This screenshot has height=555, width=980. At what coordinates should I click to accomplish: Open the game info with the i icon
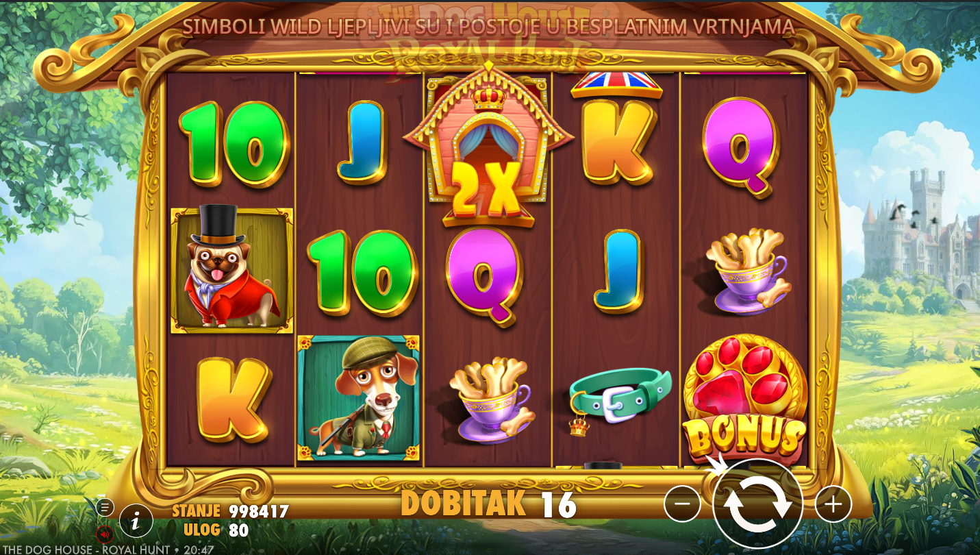coord(136,521)
